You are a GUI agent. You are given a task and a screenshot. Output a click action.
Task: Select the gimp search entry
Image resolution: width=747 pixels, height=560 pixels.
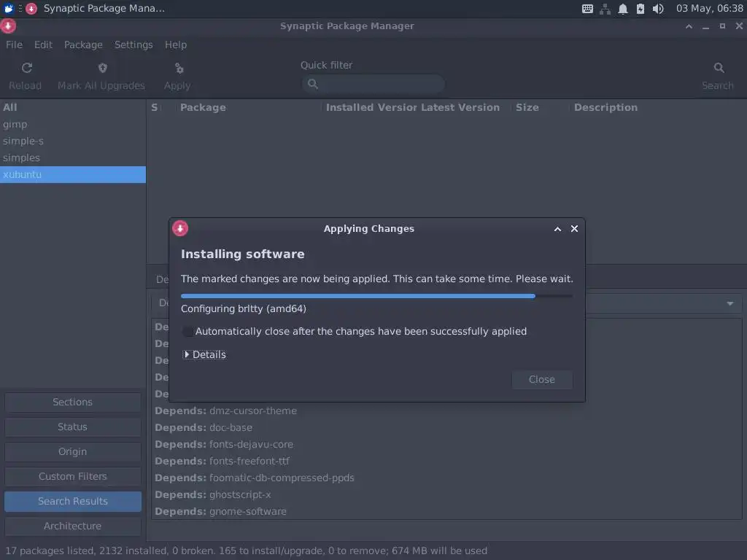pyautogui.click(x=73, y=124)
